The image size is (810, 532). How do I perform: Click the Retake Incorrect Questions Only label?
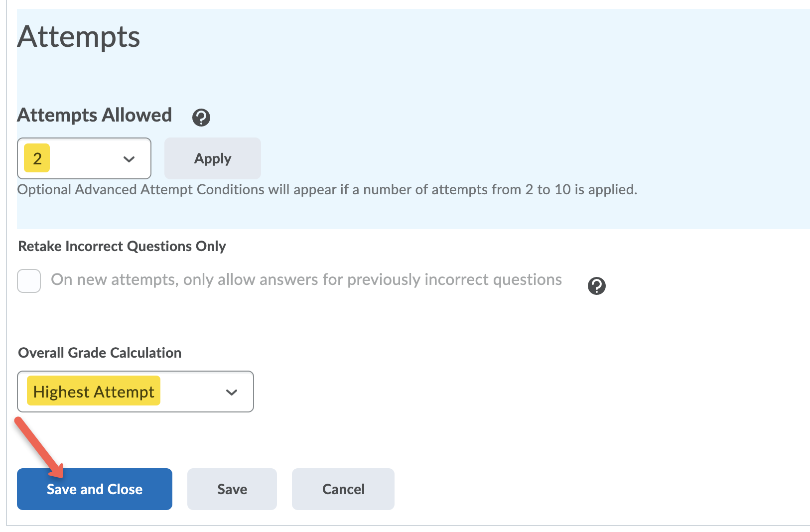122,246
